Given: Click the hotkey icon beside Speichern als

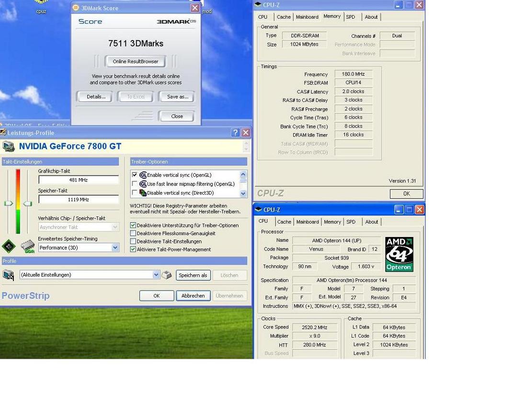Looking at the screenshot, I should 166,275.
